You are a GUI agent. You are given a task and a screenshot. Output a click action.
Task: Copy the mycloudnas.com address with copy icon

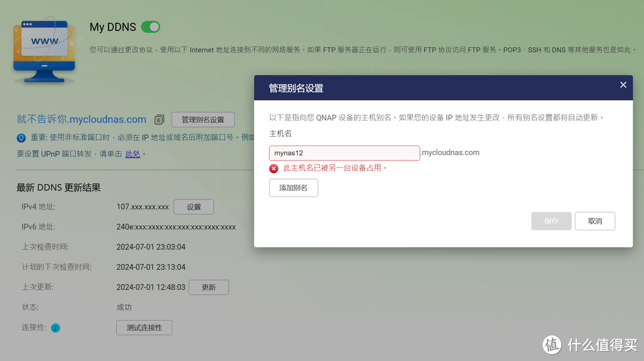[159, 120]
